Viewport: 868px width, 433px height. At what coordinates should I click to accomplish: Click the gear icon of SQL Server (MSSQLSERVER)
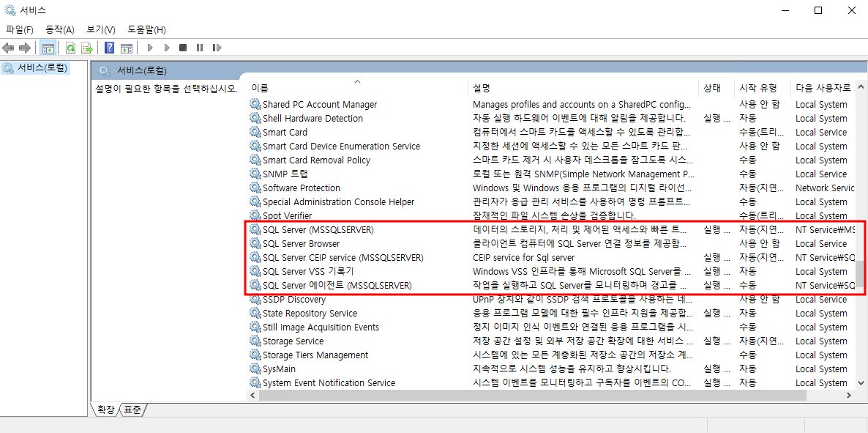(x=255, y=229)
